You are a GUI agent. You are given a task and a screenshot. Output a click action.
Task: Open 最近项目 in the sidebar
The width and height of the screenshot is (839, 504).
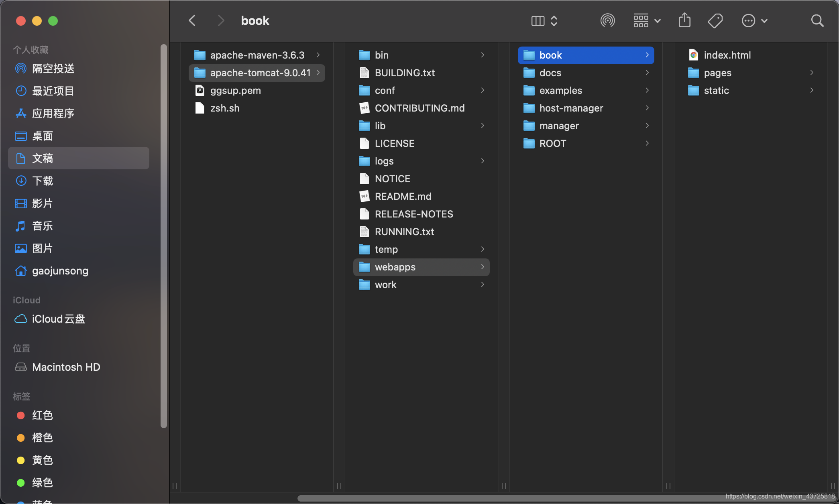pos(79,91)
